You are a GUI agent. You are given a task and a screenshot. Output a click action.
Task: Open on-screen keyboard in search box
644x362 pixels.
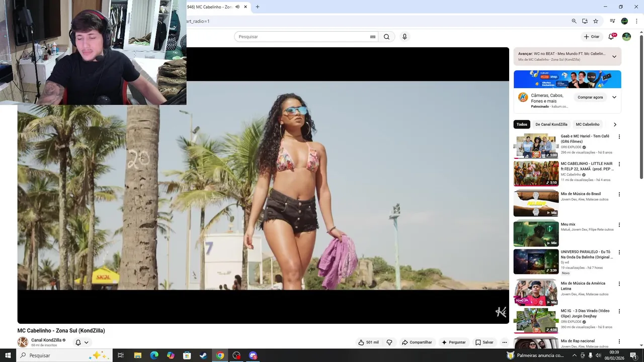pyautogui.click(x=373, y=37)
